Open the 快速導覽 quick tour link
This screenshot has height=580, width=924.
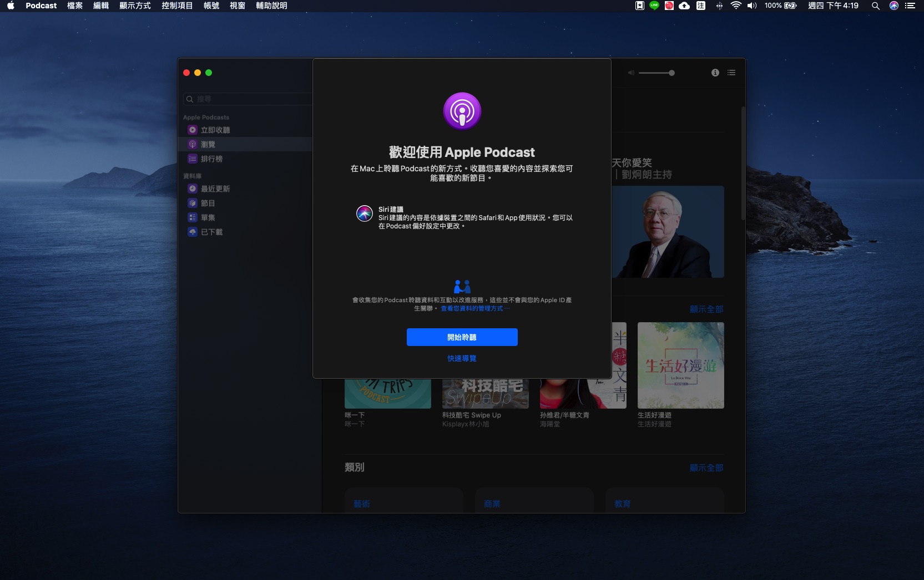pos(462,358)
